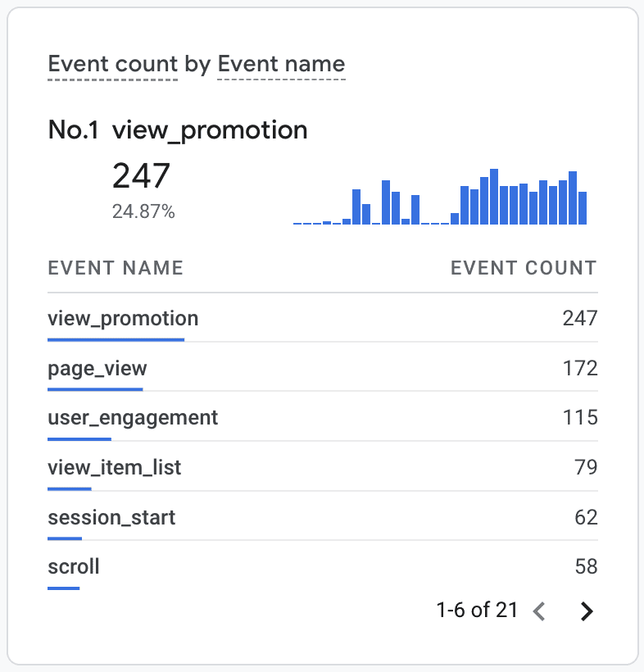Select the page_view event row

[x=96, y=369]
